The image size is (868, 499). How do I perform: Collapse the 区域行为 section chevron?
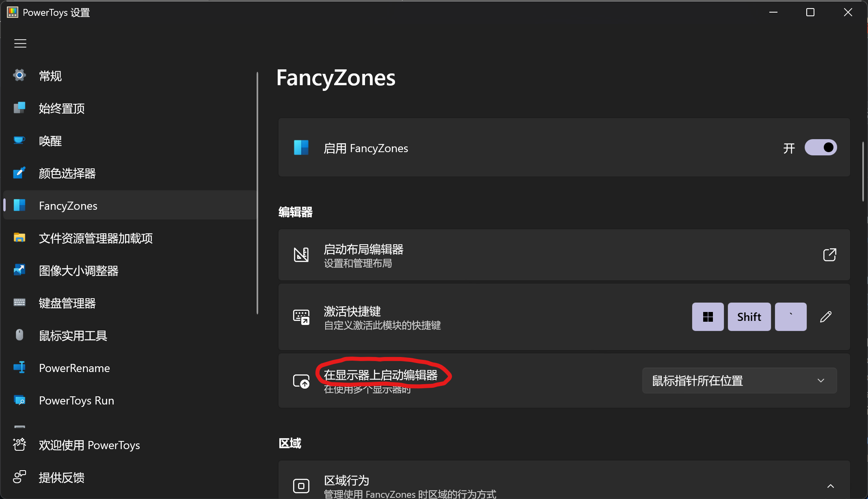pos(831,486)
